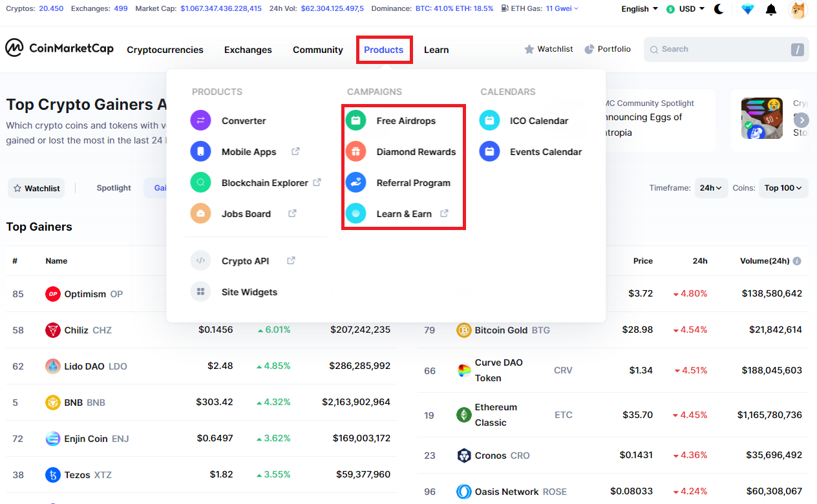Click the crypto spotlight thumbnail image
817x504 pixels.
click(x=762, y=118)
